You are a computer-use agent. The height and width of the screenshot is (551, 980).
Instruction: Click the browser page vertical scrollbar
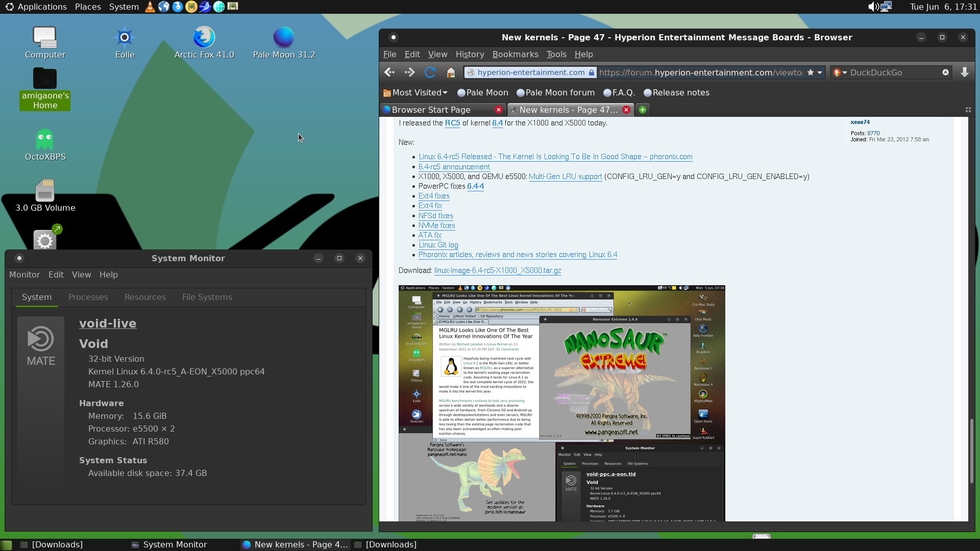tap(971, 450)
